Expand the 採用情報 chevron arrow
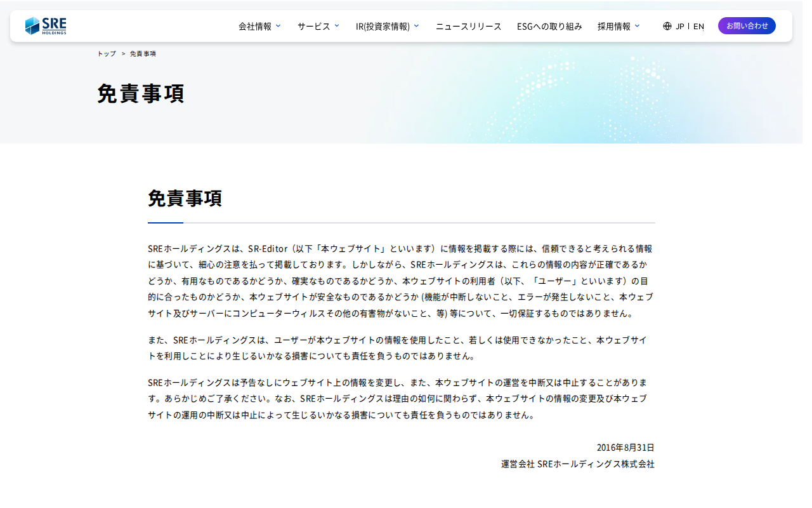 pos(637,26)
